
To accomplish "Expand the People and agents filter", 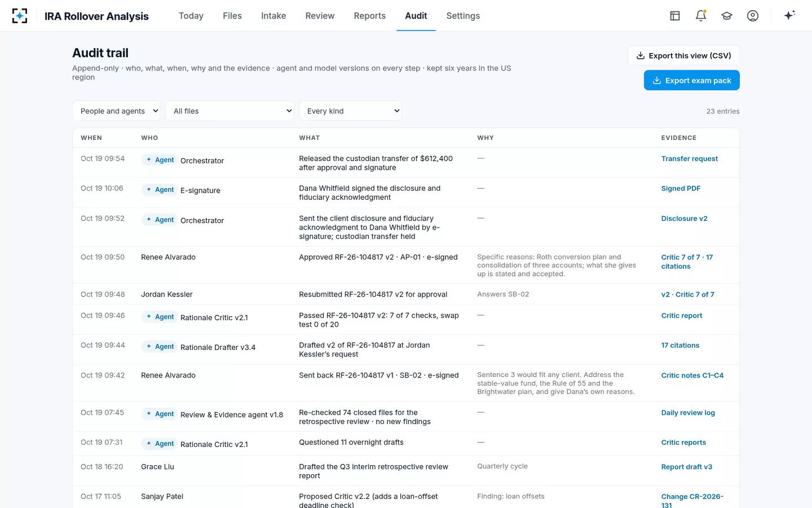I will tap(116, 111).
